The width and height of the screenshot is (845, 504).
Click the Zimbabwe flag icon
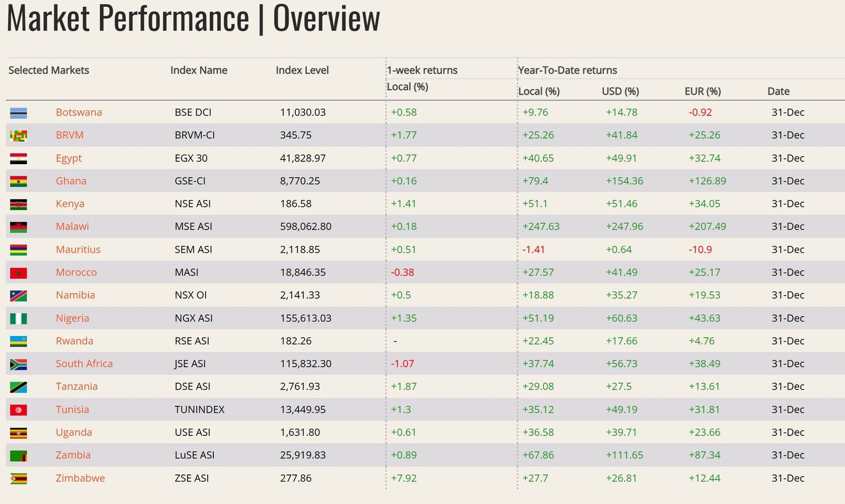tap(18, 479)
